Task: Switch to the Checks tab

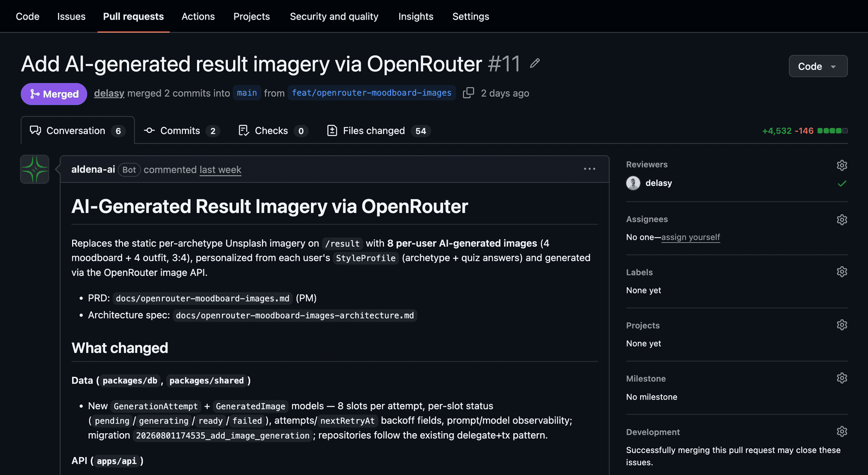Action: click(273, 131)
